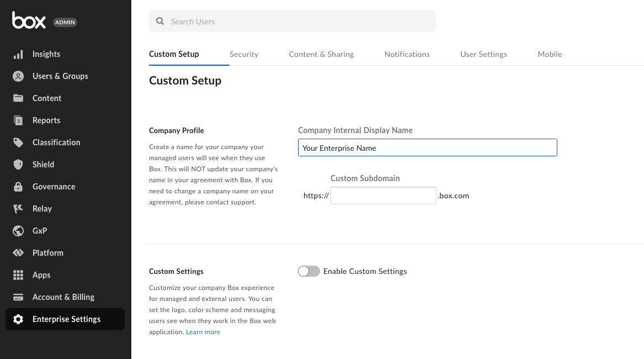The width and height of the screenshot is (644, 359).
Task: Select Platform from the sidebar
Action: 48,253
